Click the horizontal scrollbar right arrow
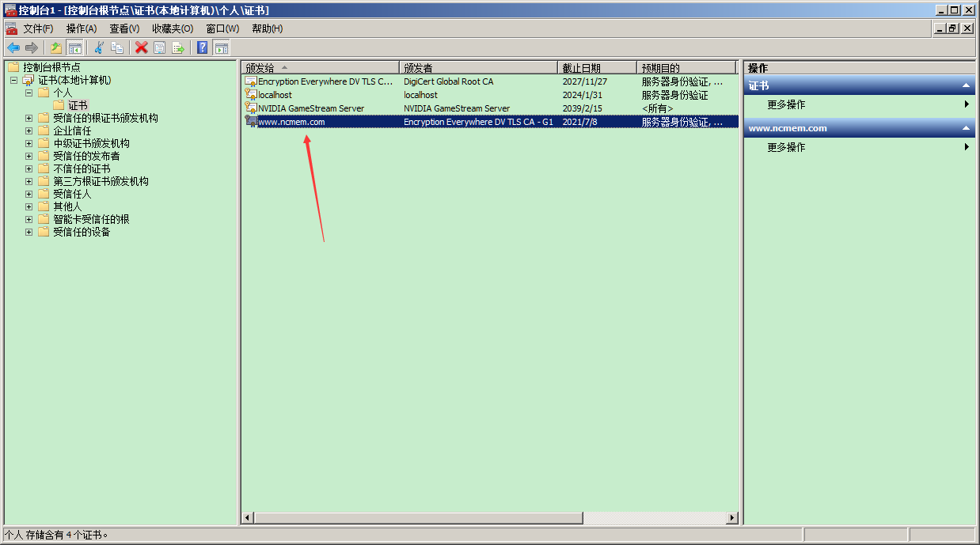 (732, 518)
